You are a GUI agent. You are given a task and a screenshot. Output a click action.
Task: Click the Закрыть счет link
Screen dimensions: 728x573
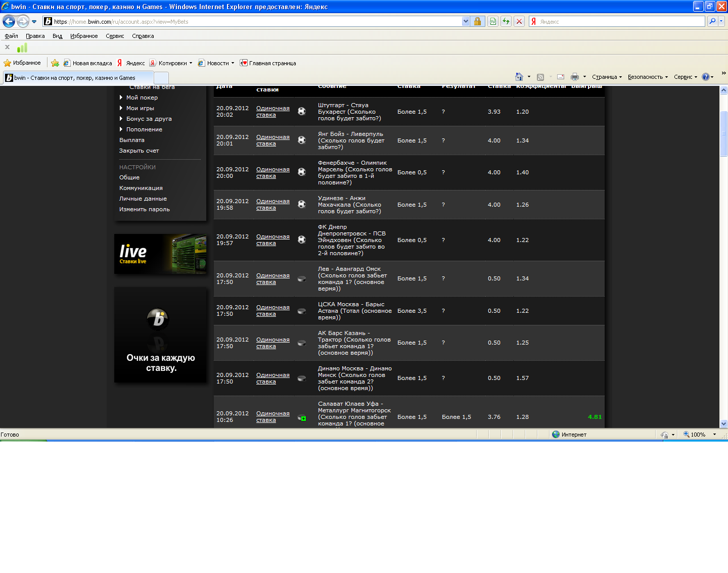click(x=139, y=151)
